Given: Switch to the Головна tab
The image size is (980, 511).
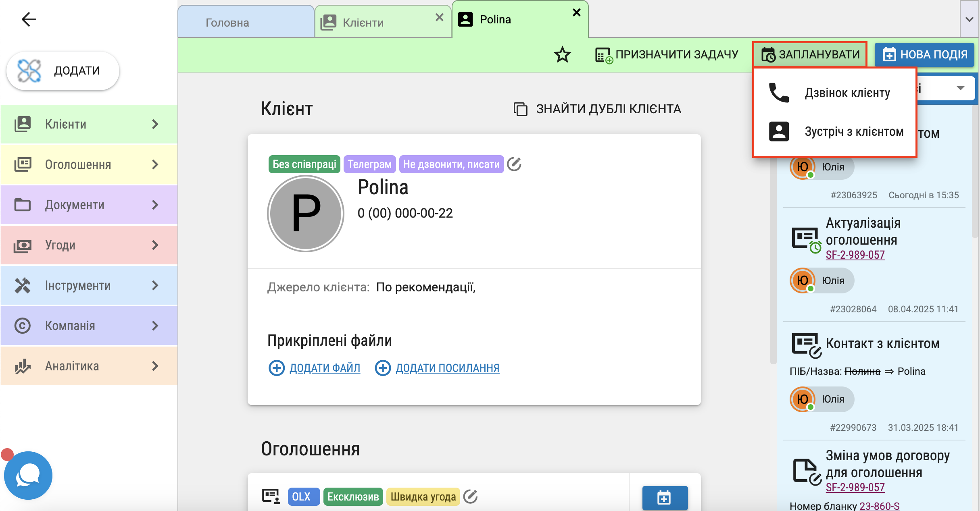Looking at the screenshot, I should (x=227, y=23).
